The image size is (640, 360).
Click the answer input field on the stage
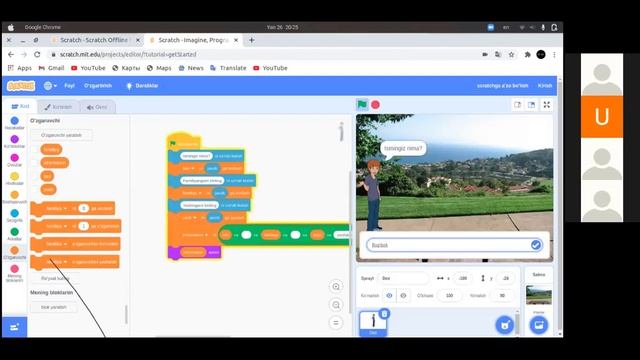449,245
